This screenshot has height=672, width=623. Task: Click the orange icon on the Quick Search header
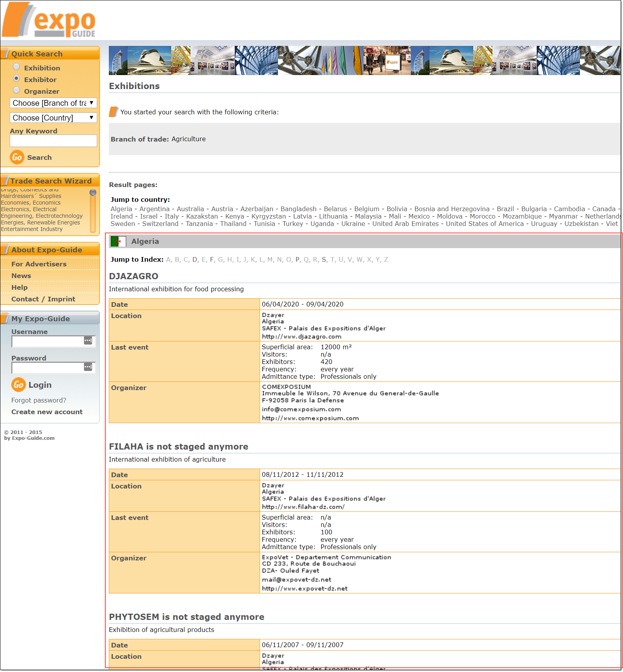point(6,53)
